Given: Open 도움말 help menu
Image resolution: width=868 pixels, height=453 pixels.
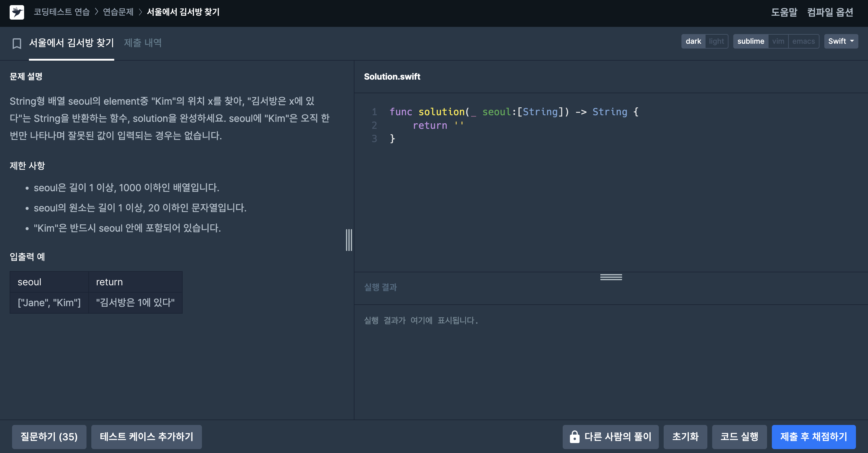Looking at the screenshot, I should (x=784, y=12).
